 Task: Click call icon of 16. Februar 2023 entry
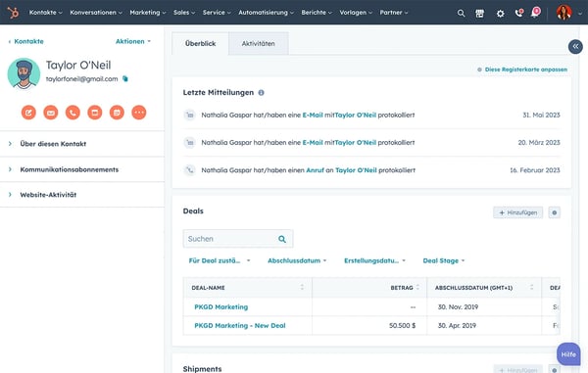[190, 170]
